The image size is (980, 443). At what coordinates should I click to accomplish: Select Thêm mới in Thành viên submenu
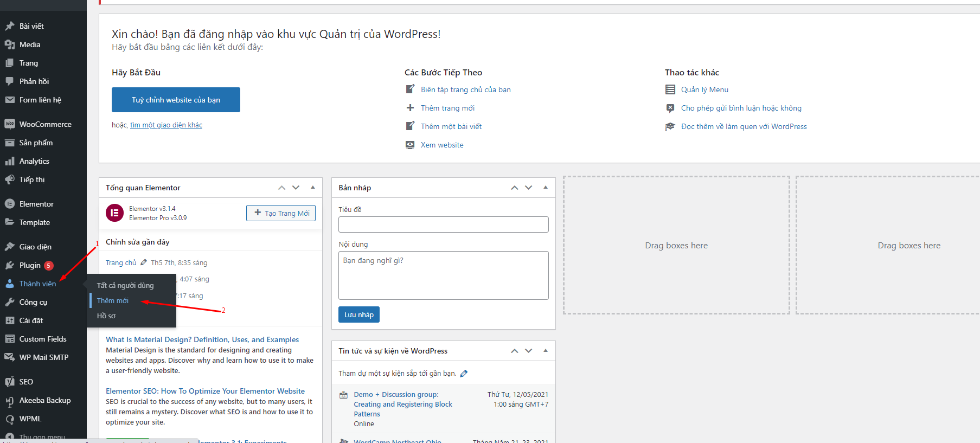click(x=113, y=300)
